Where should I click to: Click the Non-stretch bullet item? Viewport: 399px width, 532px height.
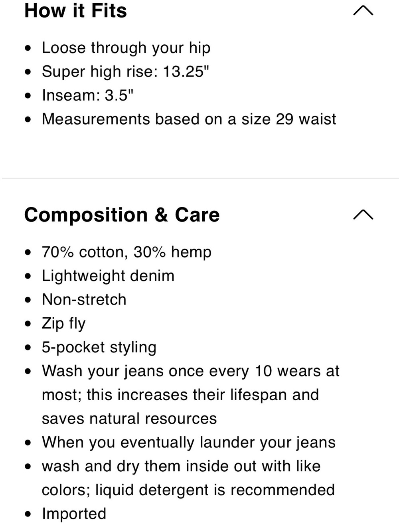tap(84, 300)
